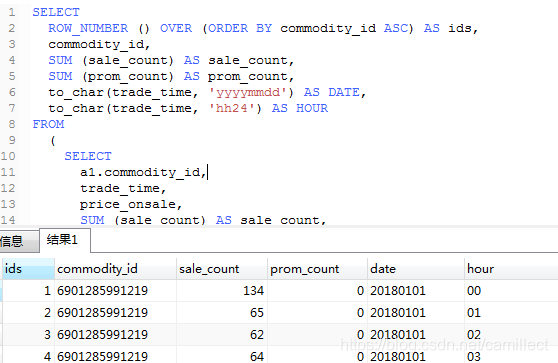Select commodity_id cell in row 1

[115, 291]
